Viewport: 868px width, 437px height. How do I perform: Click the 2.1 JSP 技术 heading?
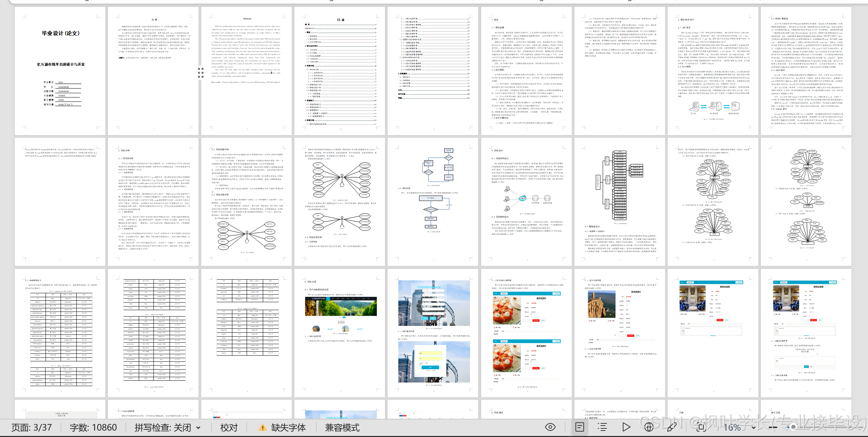tap(684, 28)
